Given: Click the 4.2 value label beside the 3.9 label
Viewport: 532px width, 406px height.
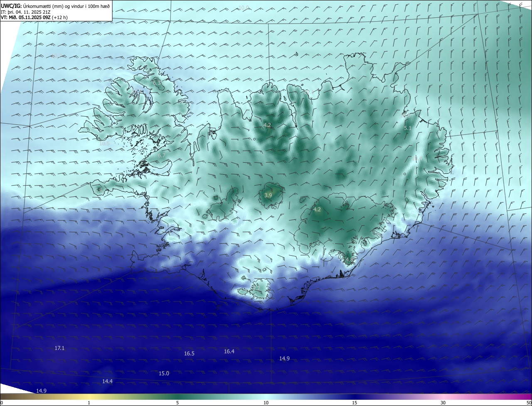Looking at the screenshot, I should click(317, 209).
